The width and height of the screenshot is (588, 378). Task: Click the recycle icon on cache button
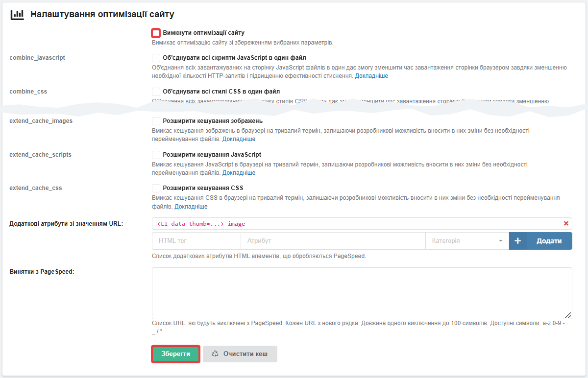(x=215, y=354)
